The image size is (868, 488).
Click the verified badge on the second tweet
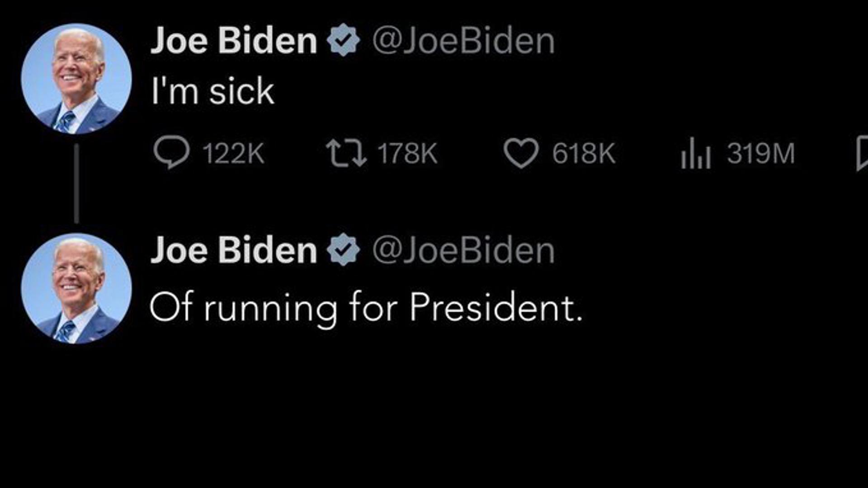pos(343,250)
